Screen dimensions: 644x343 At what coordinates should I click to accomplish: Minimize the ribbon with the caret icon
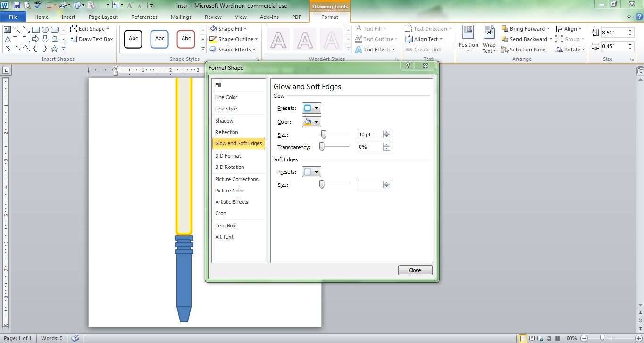point(629,17)
